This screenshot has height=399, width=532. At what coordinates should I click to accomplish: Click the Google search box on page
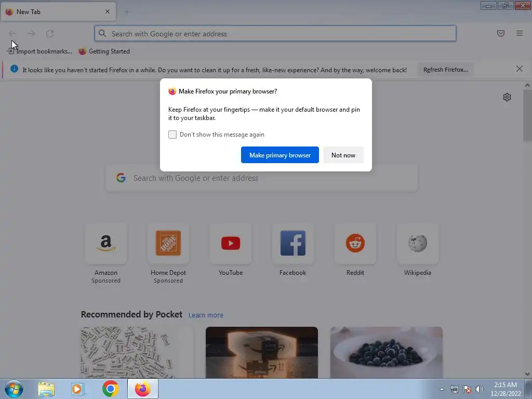pyautogui.click(x=262, y=178)
